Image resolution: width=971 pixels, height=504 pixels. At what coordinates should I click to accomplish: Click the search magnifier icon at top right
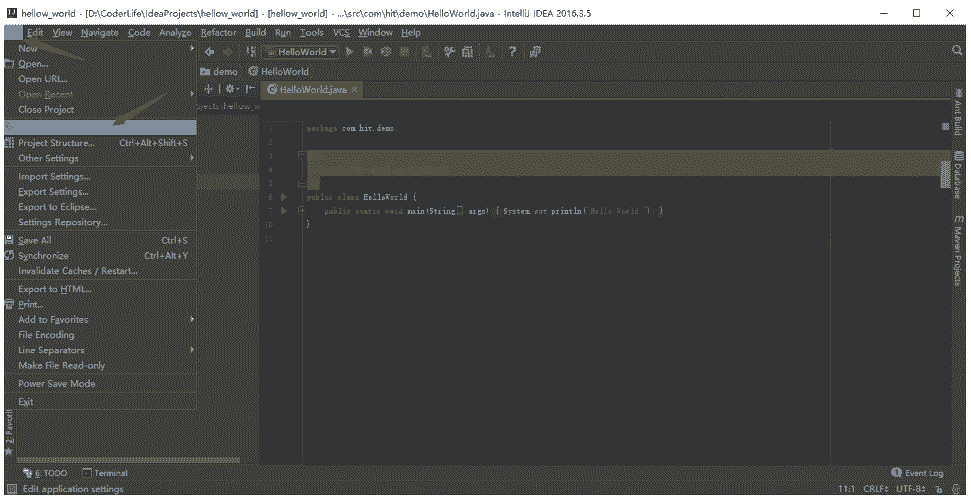(x=957, y=51)
